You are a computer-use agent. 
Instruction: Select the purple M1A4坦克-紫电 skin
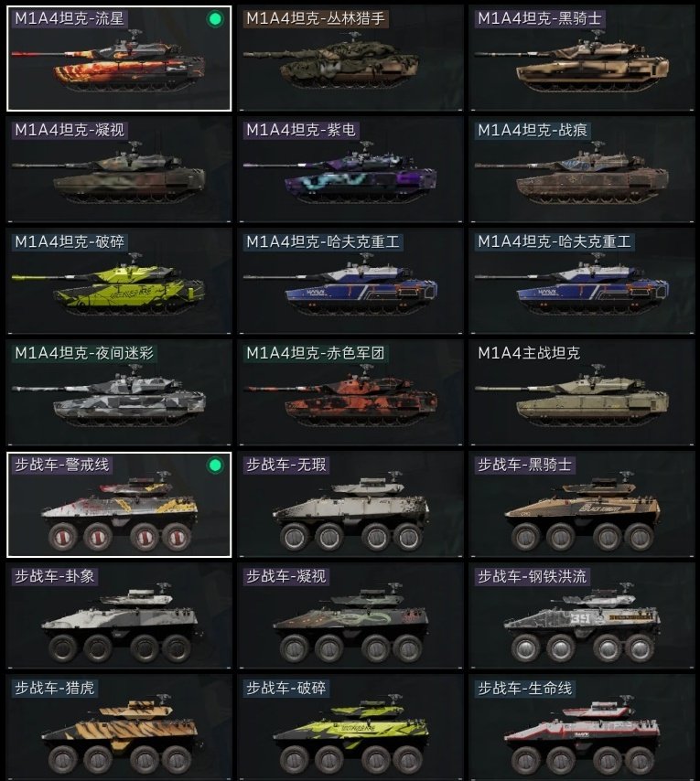point(350,170)
